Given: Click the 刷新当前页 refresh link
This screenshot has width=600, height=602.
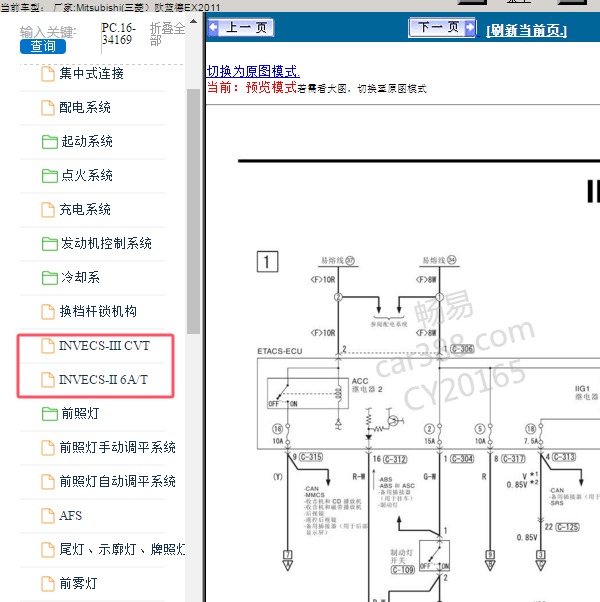Looking at the screenshot, I should [526, 30].
